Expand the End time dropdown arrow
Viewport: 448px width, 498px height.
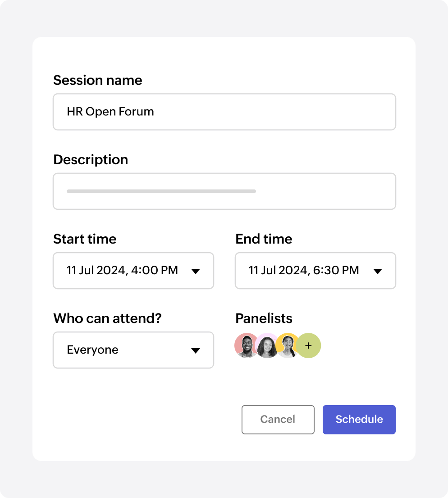378,271
